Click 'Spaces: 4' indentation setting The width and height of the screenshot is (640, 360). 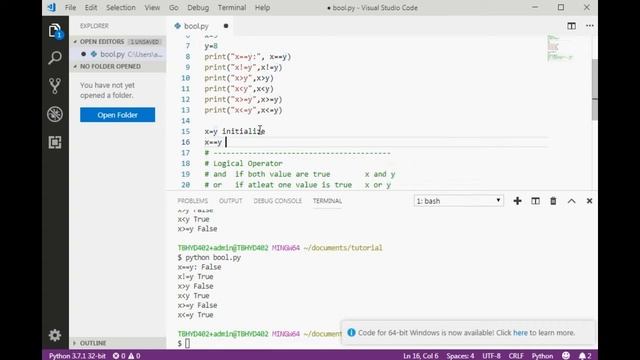pyautogui.click(x=460, y=356)
